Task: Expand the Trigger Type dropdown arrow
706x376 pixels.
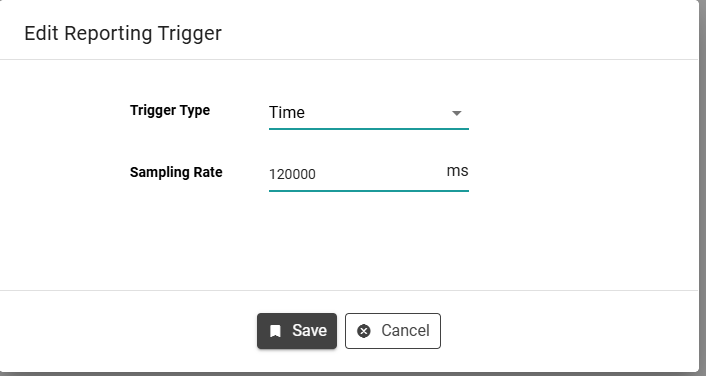Action: pyautogui.click(x=457, y=113)
